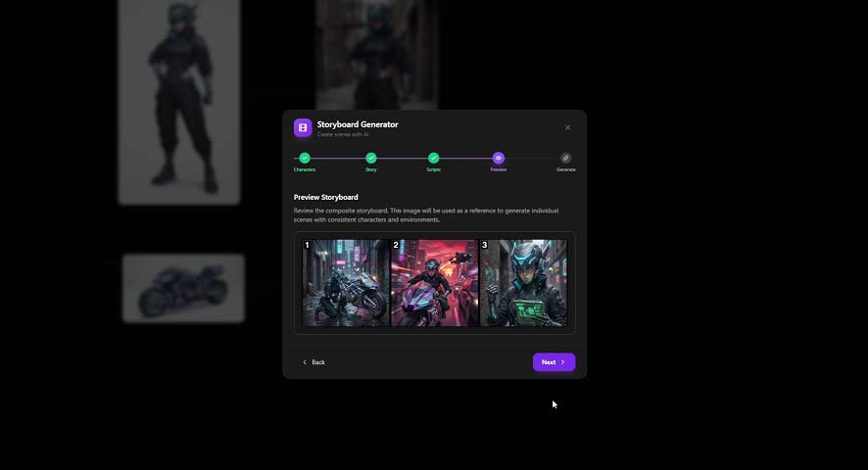Click the 'Storyboard Generator' title text

[x=358, y=124]
